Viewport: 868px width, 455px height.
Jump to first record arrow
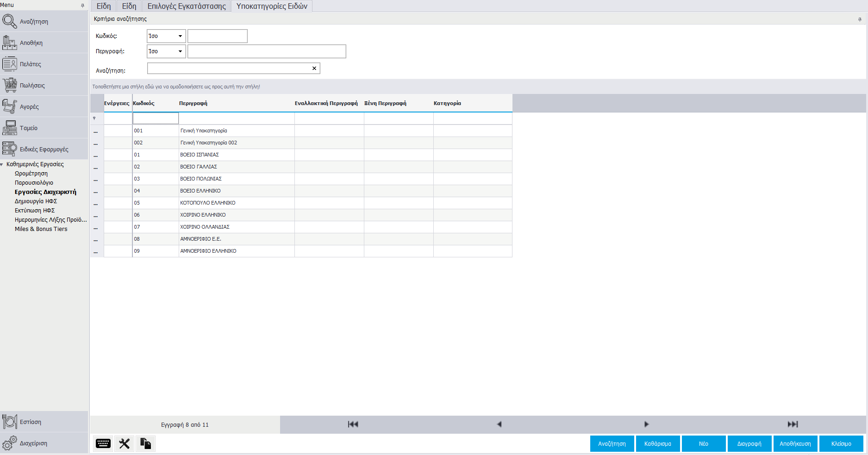(353, 424)
